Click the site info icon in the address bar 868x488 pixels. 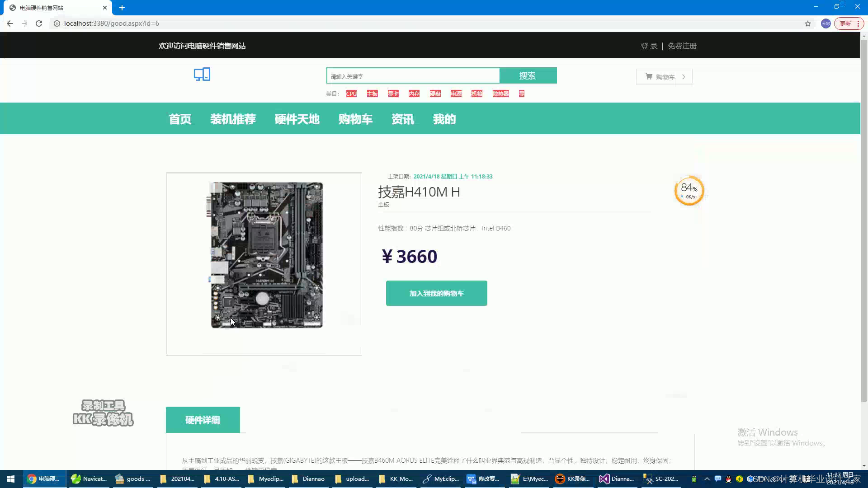click(x=57, y=23)
